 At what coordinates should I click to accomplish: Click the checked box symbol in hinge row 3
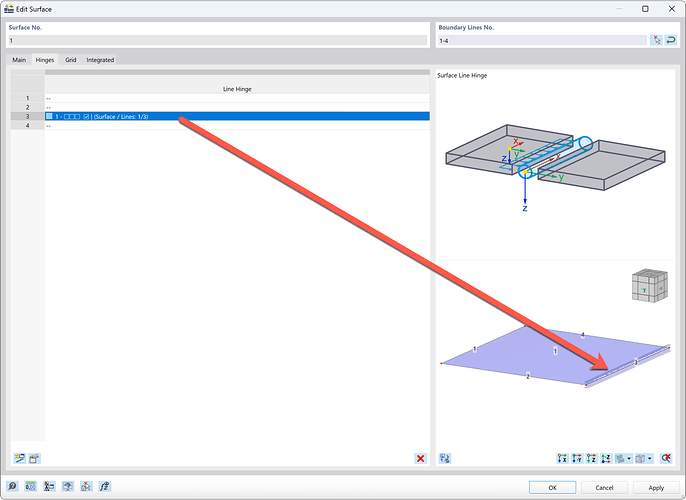coord(86,117)
